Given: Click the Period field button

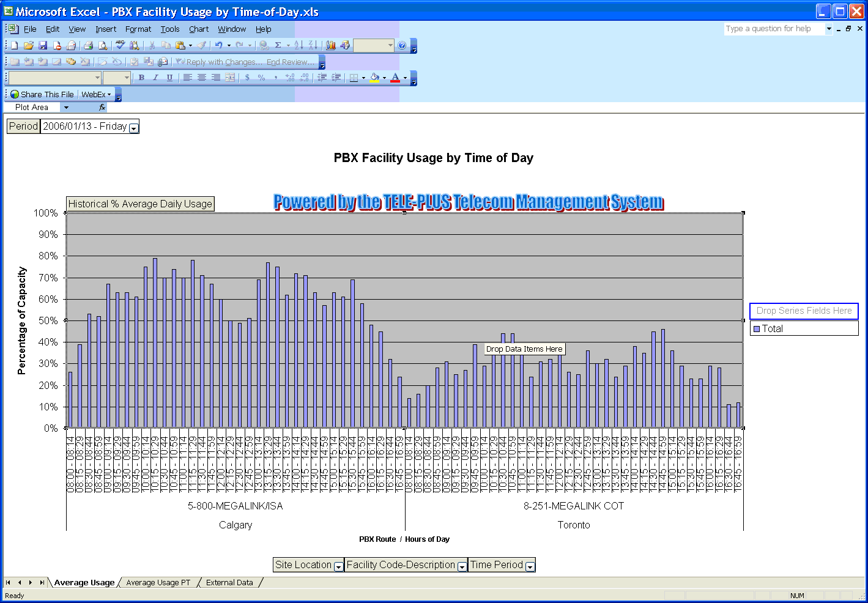Looking at the screenshot, I should [23, 126].
